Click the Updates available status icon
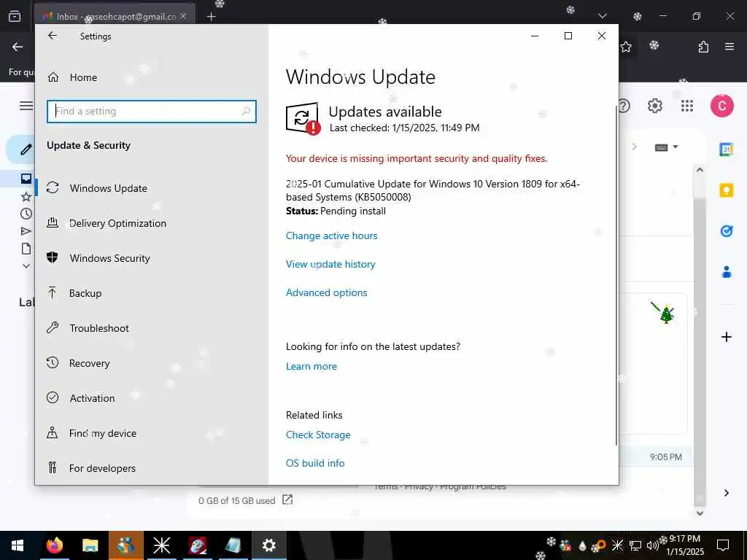747x560 pixels. coord(303,118)
